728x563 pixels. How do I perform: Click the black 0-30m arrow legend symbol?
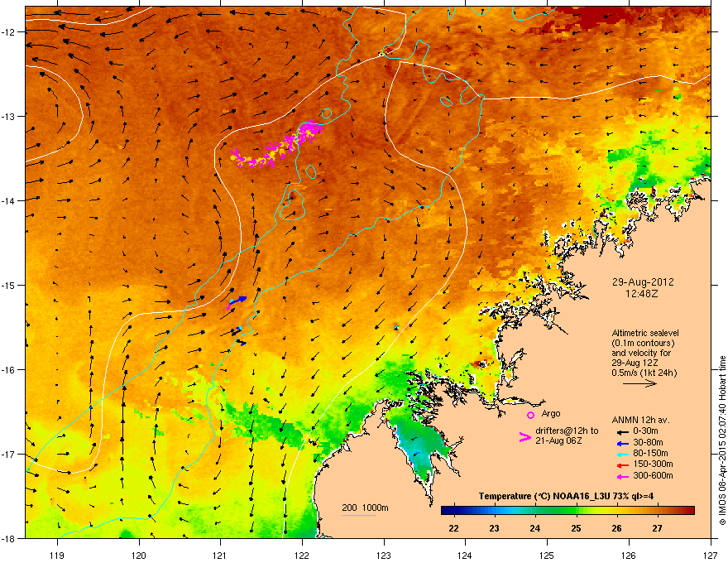[x=621, y=431]
